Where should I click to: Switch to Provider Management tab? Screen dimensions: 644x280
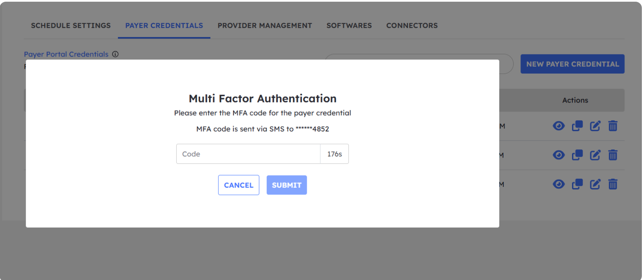(x=265, y=26)
